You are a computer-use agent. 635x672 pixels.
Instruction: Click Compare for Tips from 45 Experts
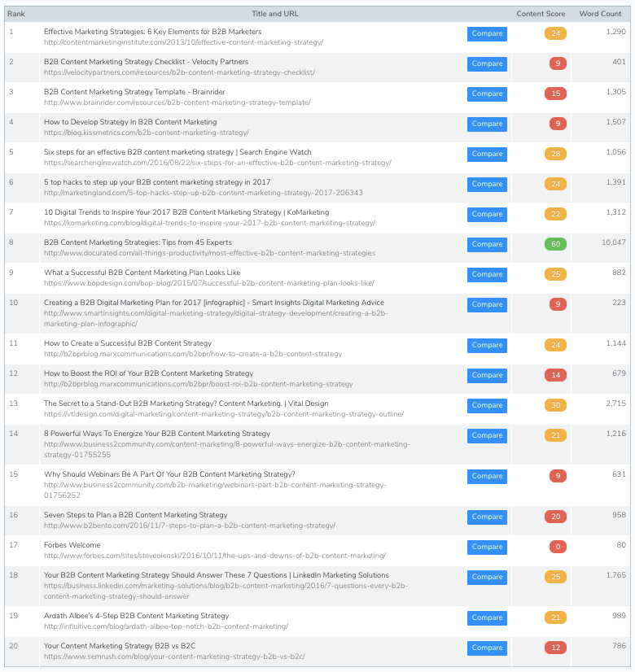[x=487, y=244]
